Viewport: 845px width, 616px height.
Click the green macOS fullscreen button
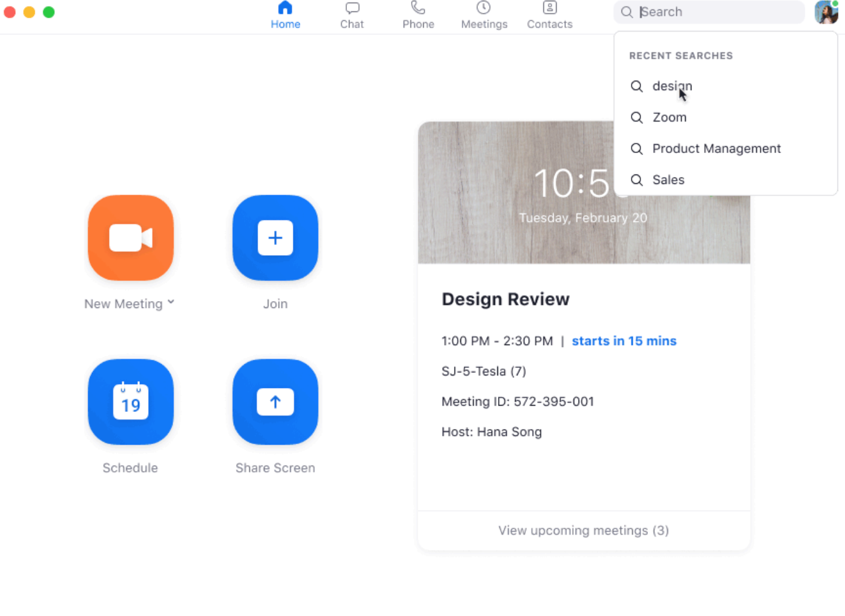tap(48, 12)
